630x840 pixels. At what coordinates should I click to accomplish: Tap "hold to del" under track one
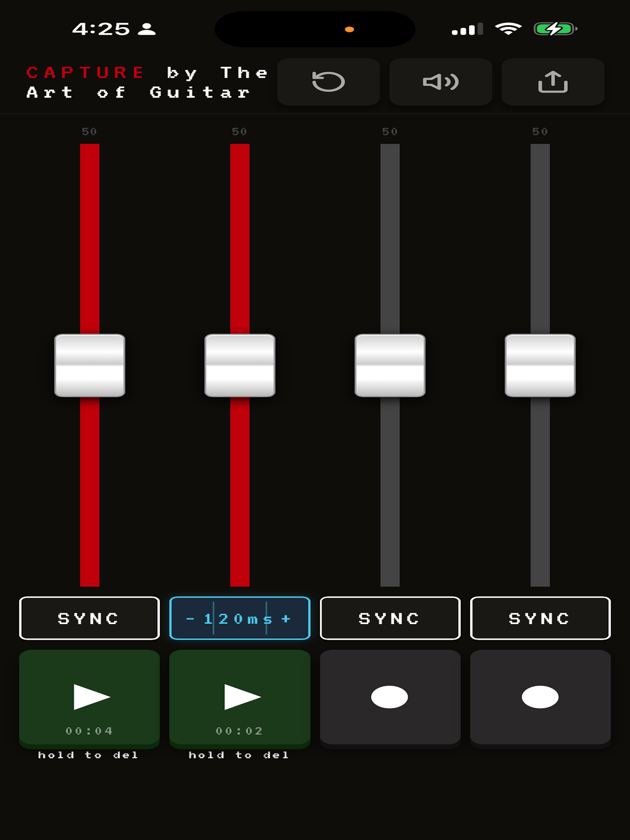pyautogui.click(x=88, y=755)
